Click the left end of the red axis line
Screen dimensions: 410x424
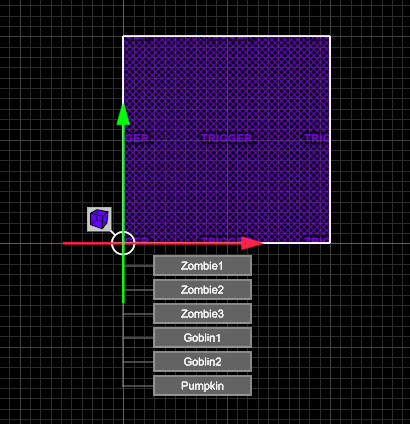click(x=65, y=243)
